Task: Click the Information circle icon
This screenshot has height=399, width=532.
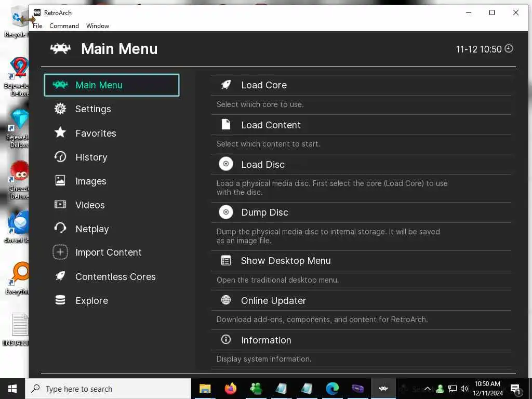Action: pyautogui.click(x=226, y=339)
